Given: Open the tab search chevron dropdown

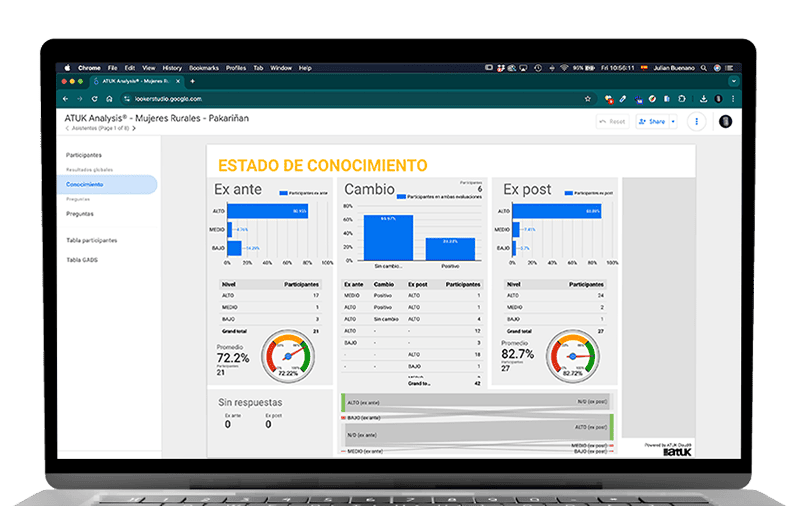Looking at the screenshot, I should pos(733,81).
